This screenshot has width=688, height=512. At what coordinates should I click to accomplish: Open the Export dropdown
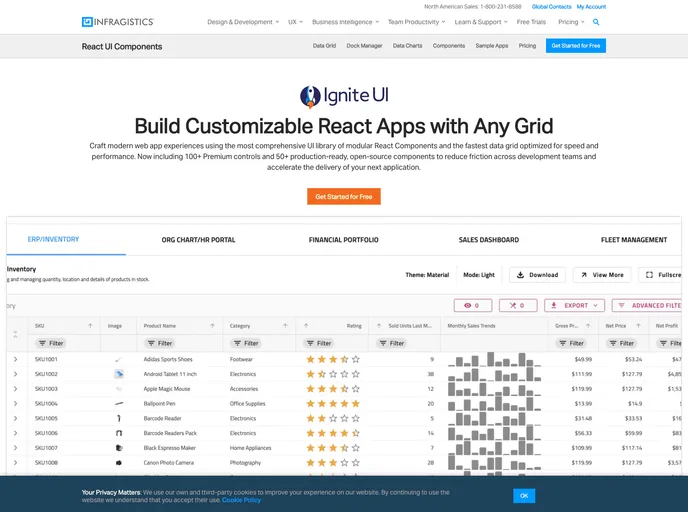574,305
